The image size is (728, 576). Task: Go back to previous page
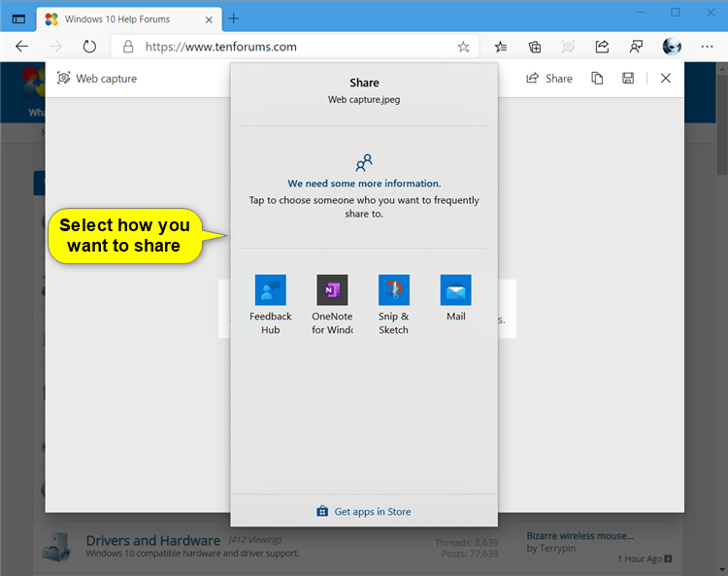(21, 47)
